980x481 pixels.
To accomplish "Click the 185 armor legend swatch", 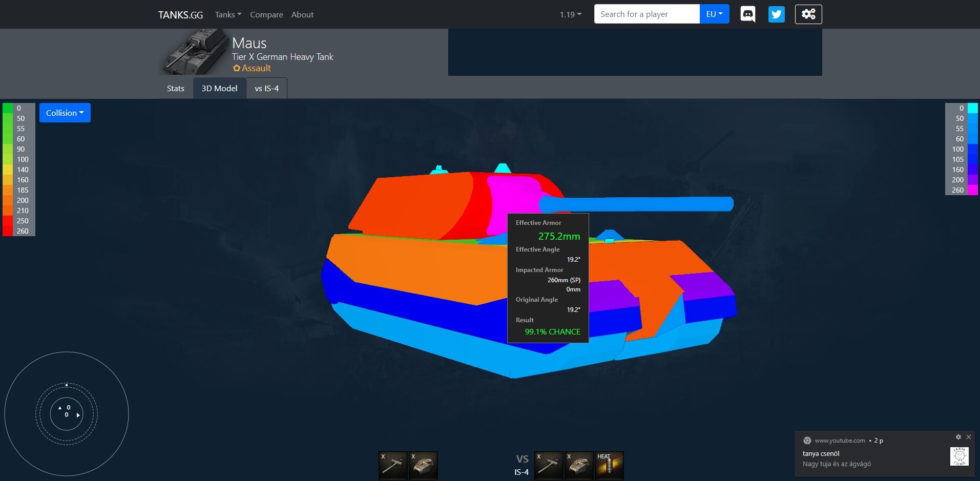I will click(x=8, y=190).
